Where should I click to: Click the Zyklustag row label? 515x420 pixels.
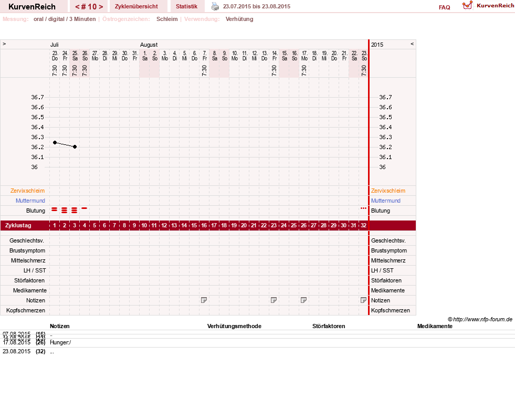(x=18, y=226)
